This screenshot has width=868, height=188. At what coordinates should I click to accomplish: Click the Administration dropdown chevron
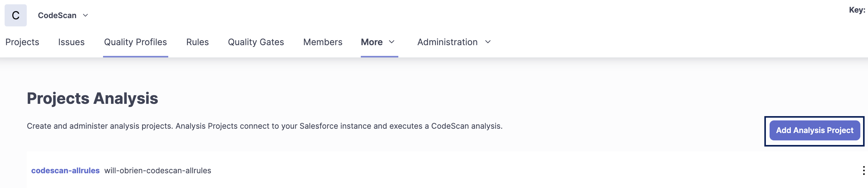click(x=488, y=42)
